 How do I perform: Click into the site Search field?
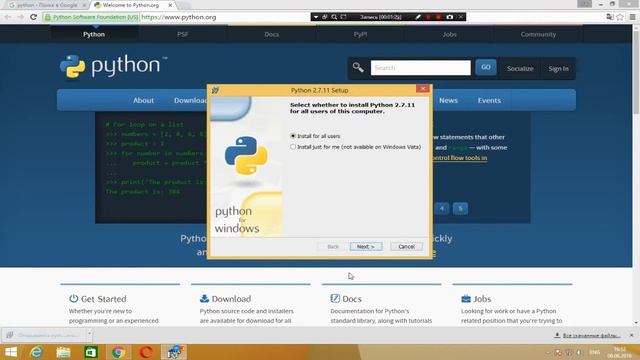[x=420, y=67]
